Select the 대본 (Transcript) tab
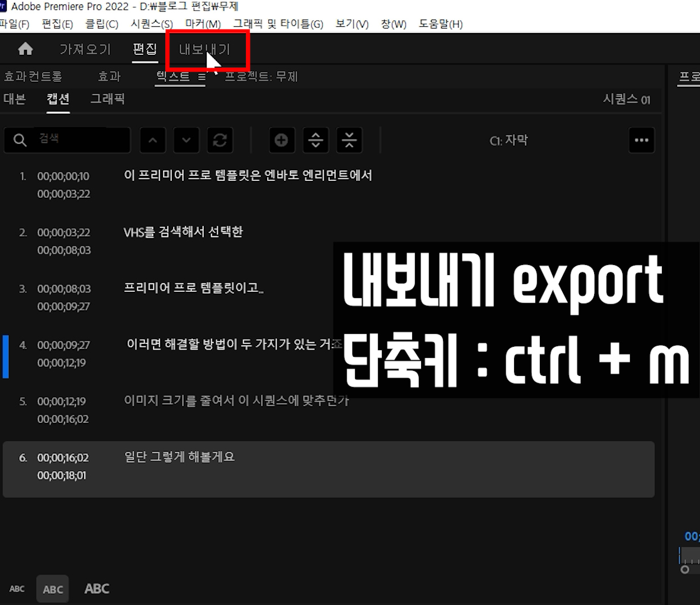This screenshot has height=605, width=700. (x=15, y=99)
